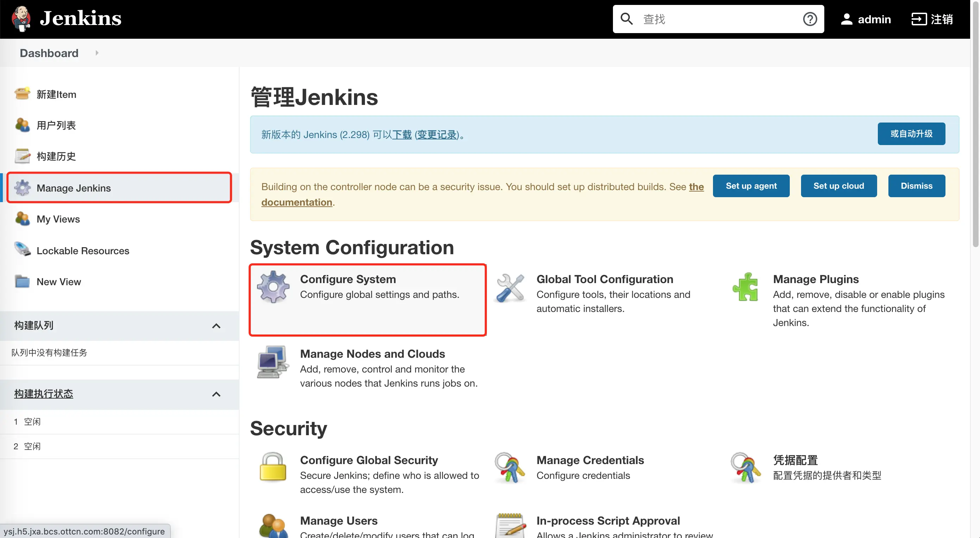980x538 pixels.
Task: Click the admin user name link
Action: (874, 19)
